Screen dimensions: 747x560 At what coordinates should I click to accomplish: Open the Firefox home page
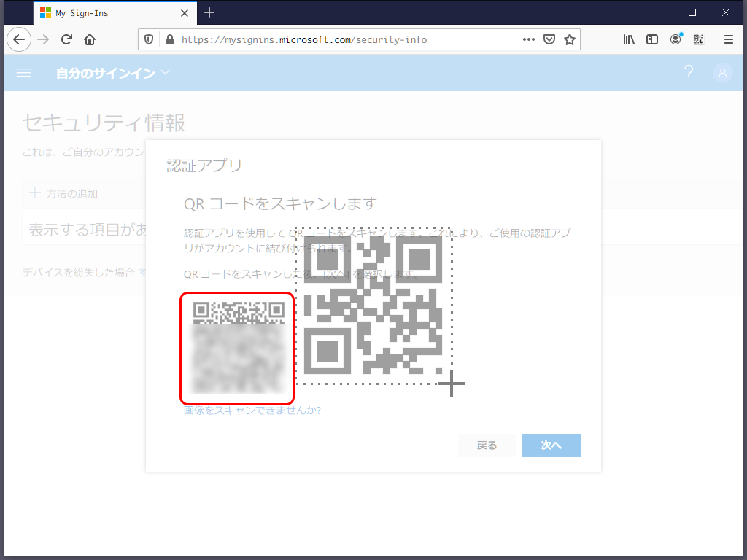(90, 39)
